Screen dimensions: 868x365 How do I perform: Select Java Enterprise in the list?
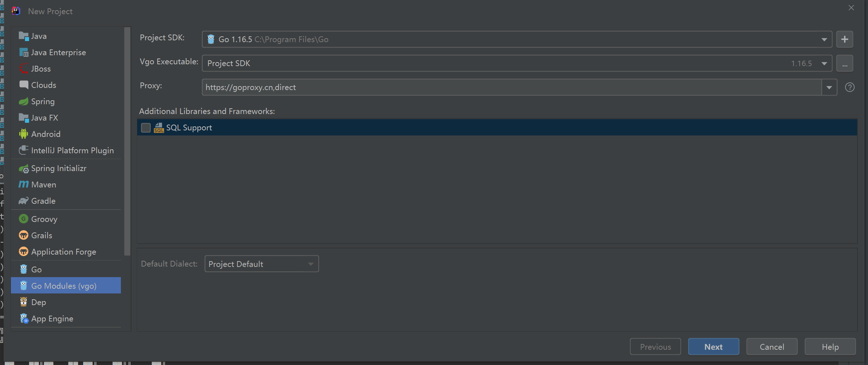66,52
